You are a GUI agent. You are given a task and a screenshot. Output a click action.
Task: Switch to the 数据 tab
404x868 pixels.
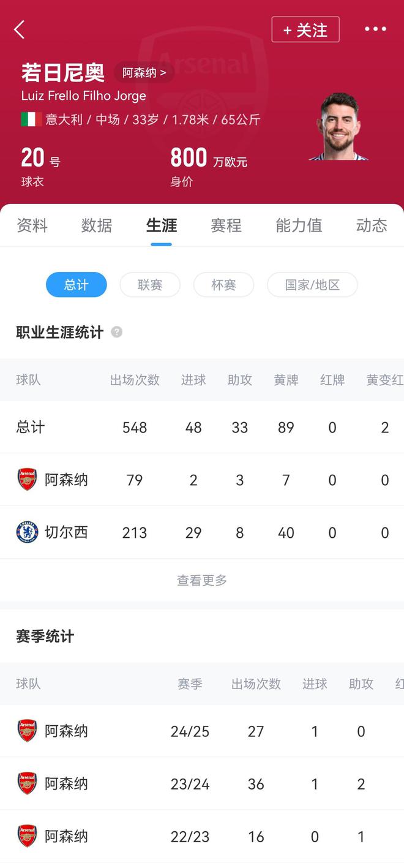97,225
